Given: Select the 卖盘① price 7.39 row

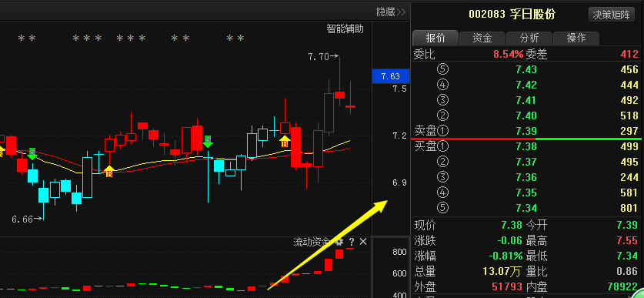Looking at the screenshot, I should click(x=526, y=131).
